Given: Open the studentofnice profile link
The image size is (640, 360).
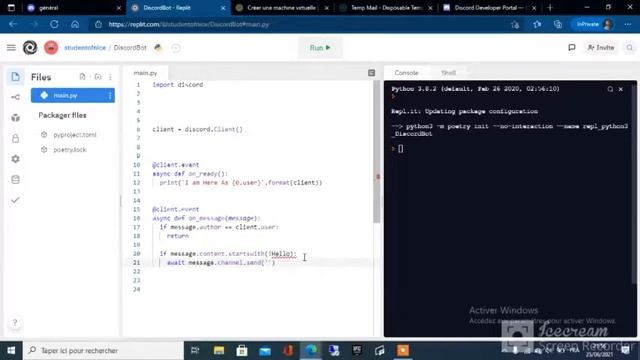Looking at the screenshot, I should [x=85, y=48].
